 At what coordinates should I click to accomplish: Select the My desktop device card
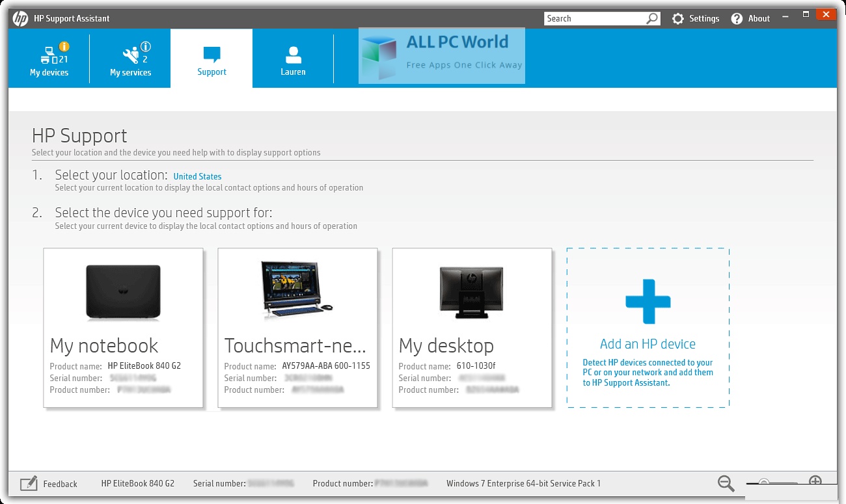(x=472, y=328)
